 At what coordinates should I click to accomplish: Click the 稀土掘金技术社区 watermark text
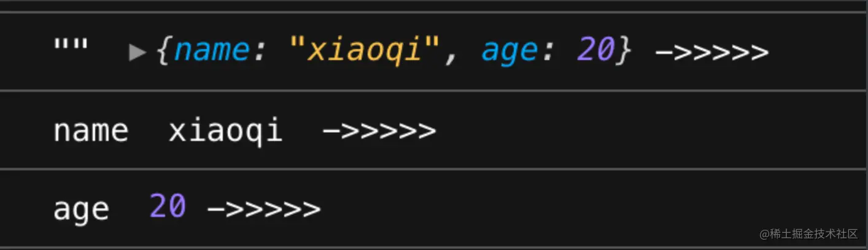(x=814, y=234)
